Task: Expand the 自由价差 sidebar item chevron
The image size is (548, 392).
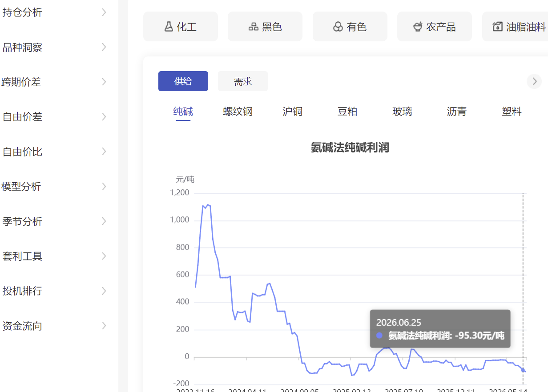Action: [x=104, y=117]
